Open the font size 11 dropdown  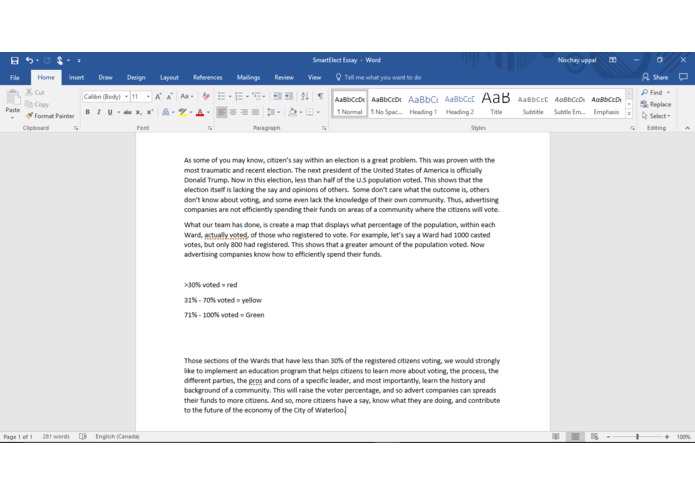pyautogui.click(x=148, y=97)
